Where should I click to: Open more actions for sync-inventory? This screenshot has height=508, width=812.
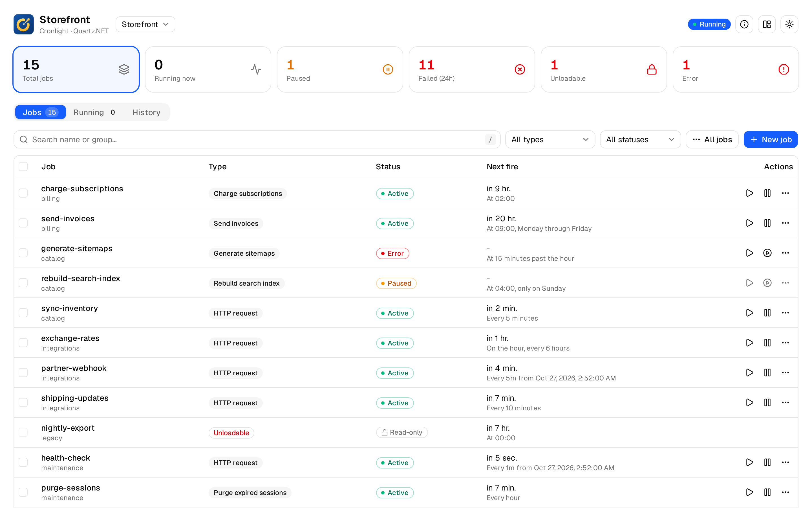(x=785, y=313)
